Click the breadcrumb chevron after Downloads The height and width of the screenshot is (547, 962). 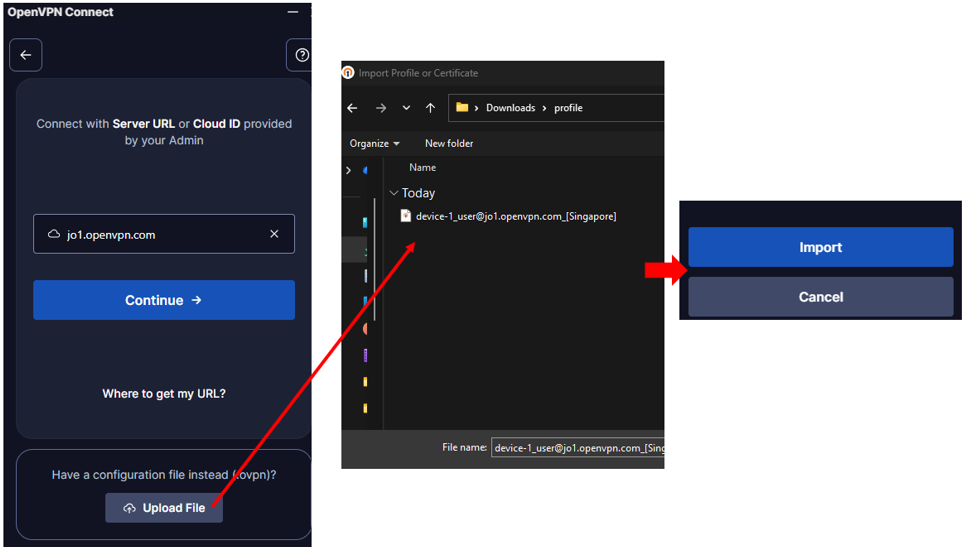click(x=544, y=108)
